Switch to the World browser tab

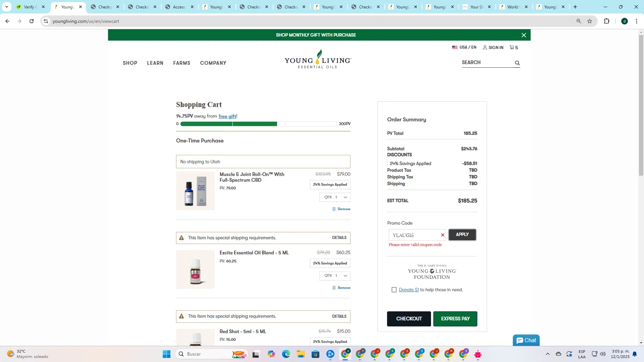point(513,7)
